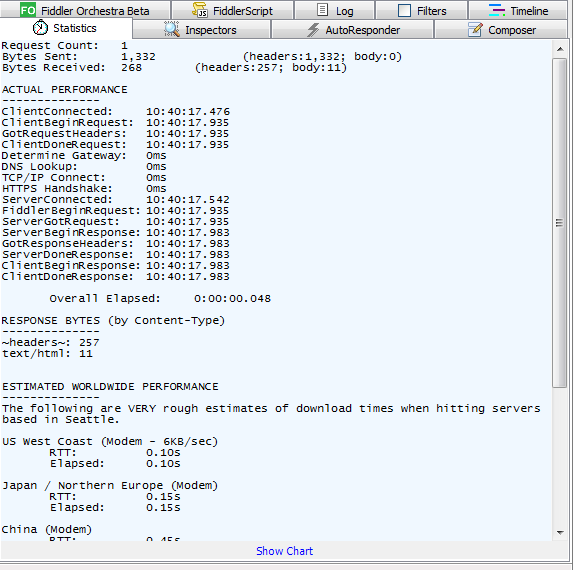Click the ~headers~: 257 line
574x570 pixels.
coord(51,343)
